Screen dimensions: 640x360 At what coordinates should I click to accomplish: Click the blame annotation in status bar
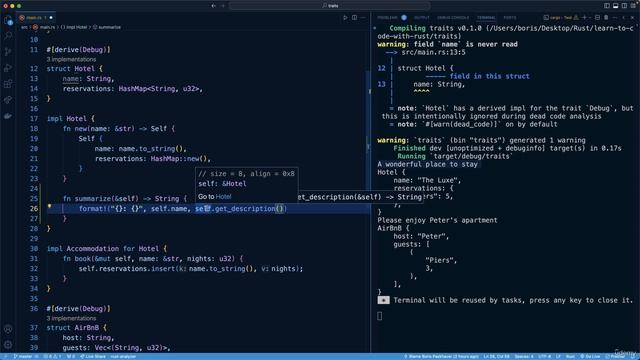coord(441,357)
